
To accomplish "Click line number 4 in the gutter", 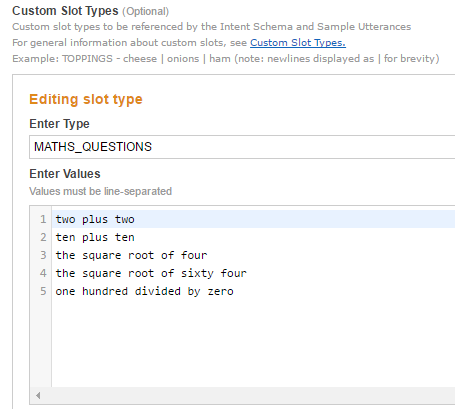I will click(43, 273).
